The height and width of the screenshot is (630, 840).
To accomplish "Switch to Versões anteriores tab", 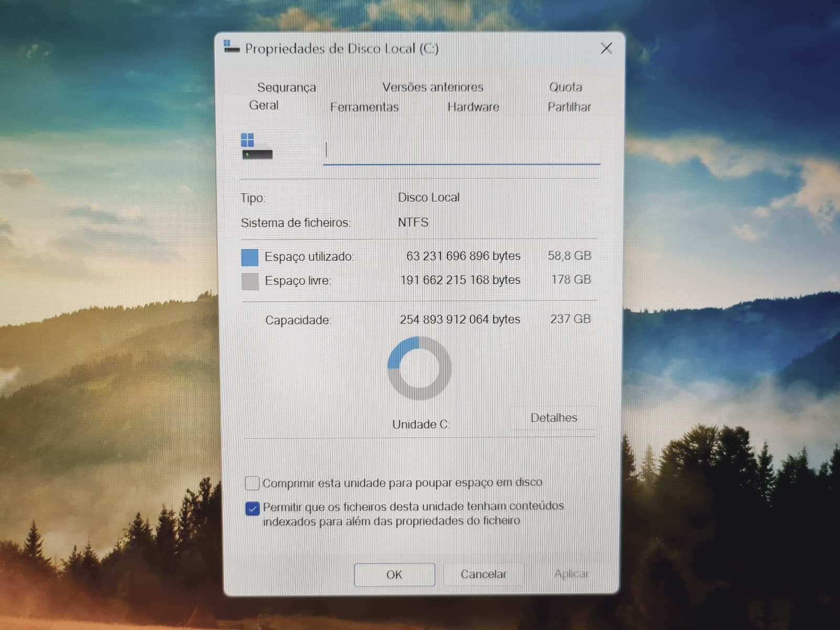I will tap(433, 87).
